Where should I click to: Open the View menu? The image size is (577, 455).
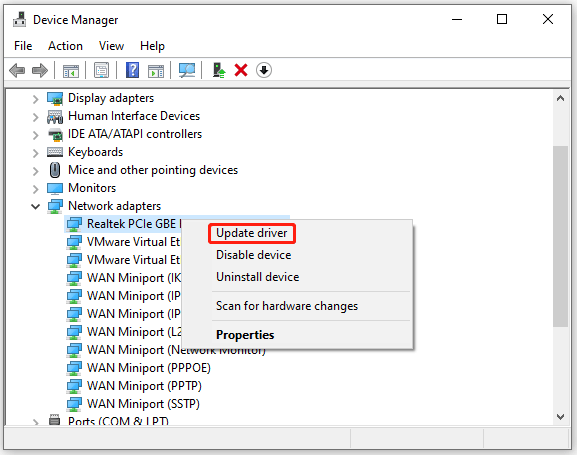coord(111,46)
